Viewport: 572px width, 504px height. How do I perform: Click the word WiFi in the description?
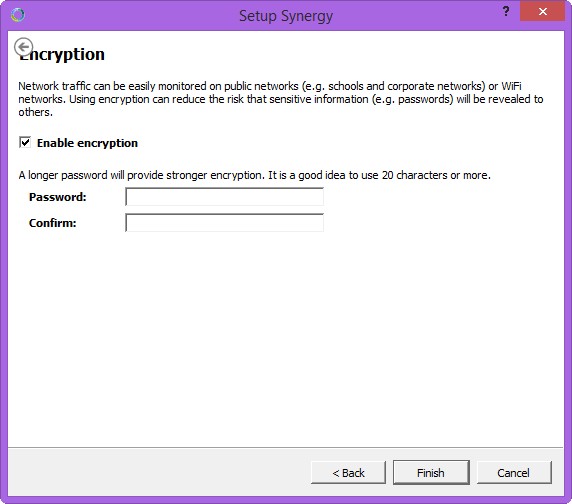[x=511, y=86]
